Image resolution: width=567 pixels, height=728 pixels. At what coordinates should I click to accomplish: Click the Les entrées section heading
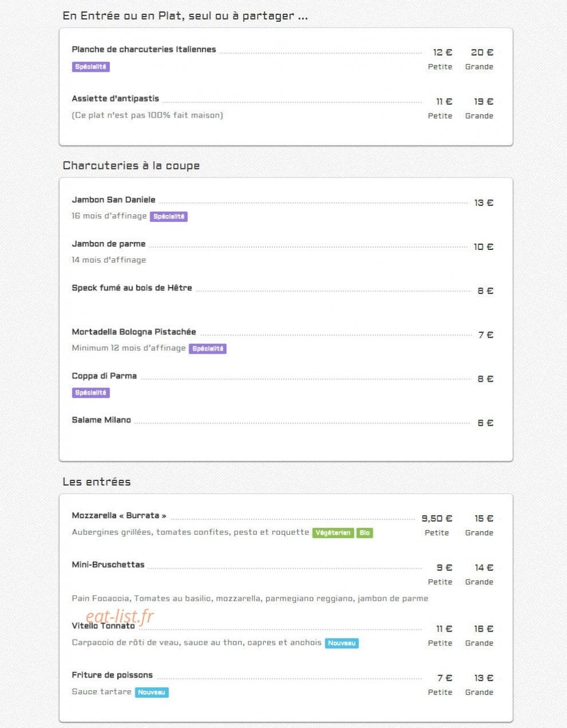click(97, 482)
